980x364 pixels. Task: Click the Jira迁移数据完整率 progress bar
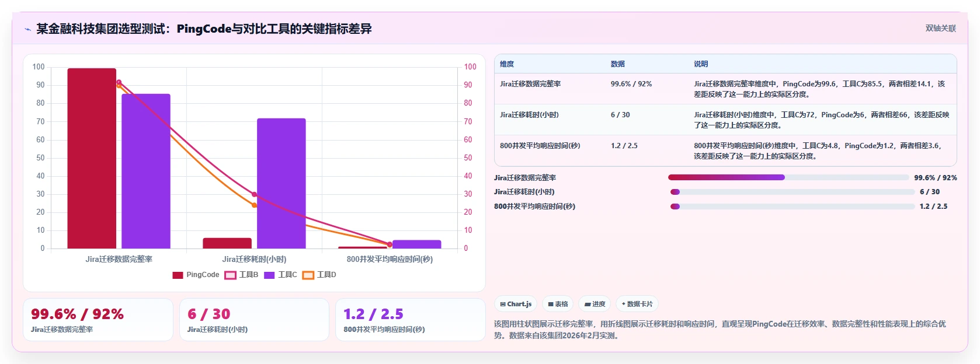coord(788,177)
